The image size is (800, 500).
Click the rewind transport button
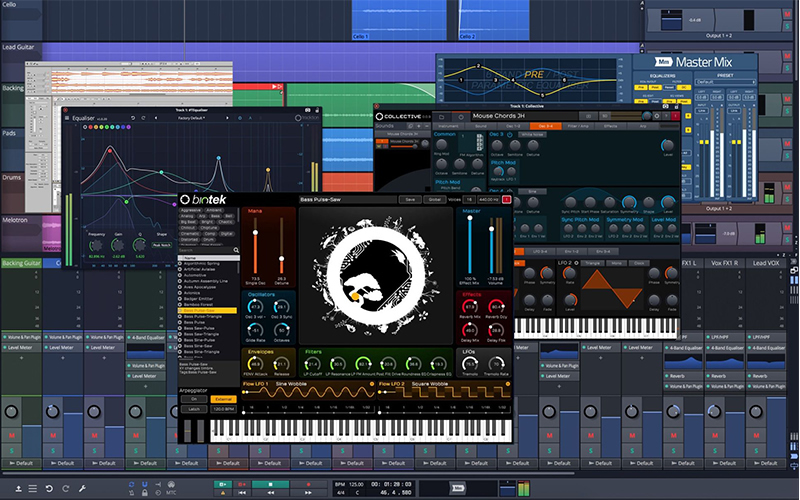pos(270,493)
